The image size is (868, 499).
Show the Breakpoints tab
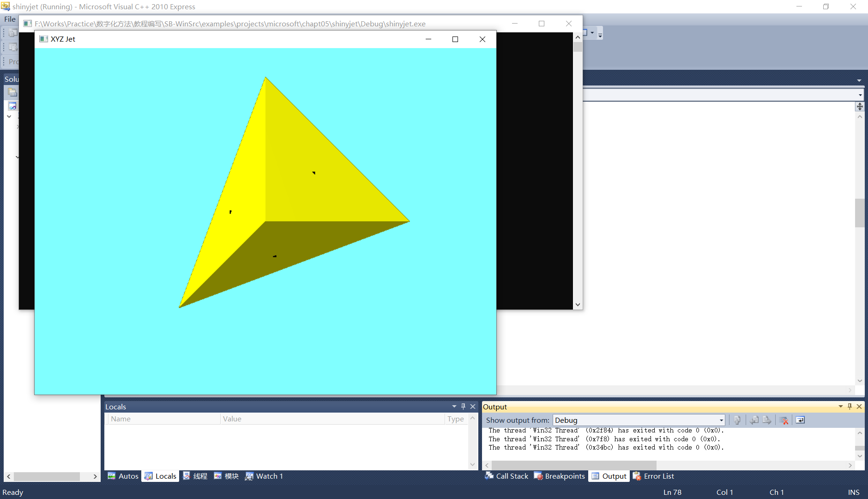[x=559, y=476]
